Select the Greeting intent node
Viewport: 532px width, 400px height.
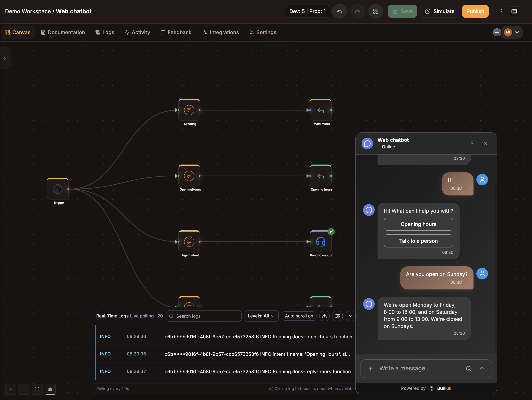tap(189, 110)
